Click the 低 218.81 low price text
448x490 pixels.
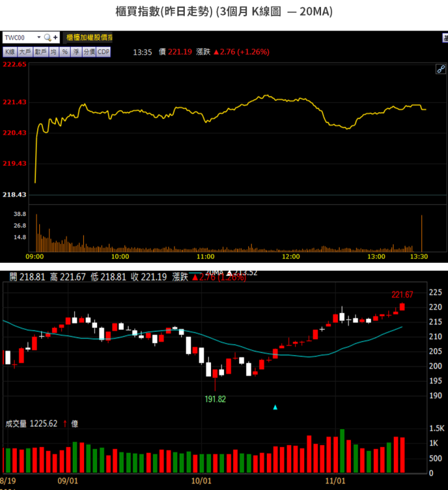coord(108,277)
